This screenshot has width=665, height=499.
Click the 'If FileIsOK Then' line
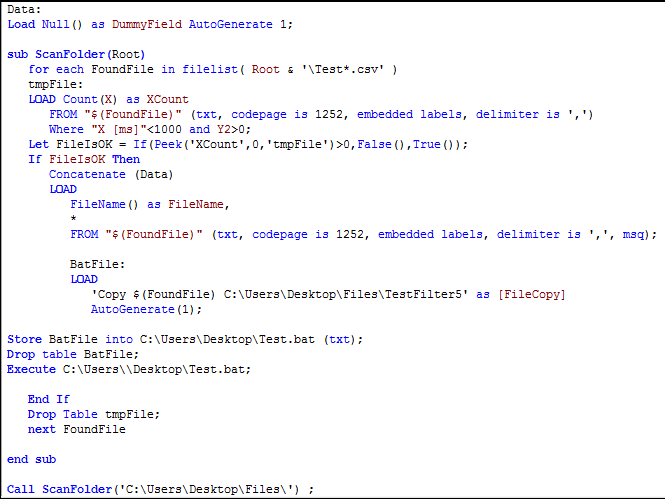tap(84, 159)
